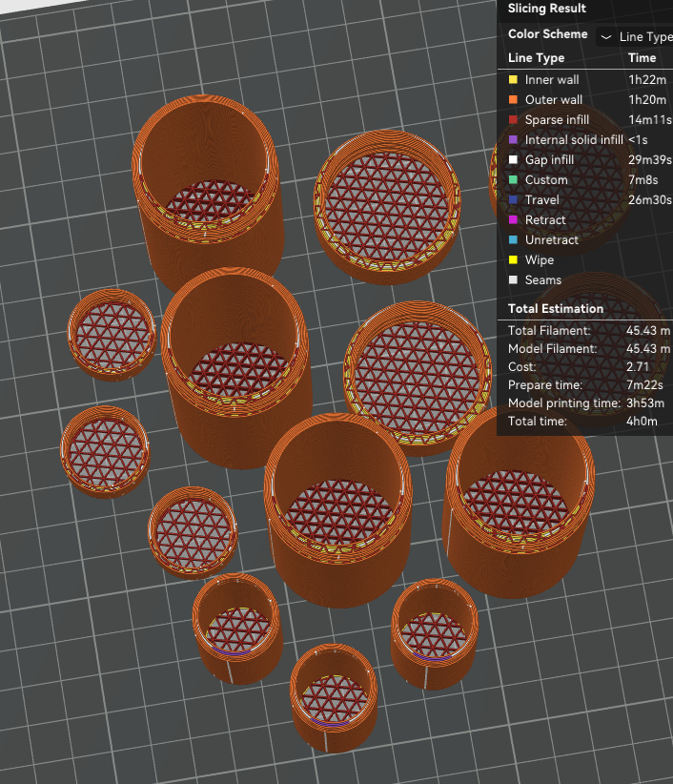This screenshot has width=673, height=784.
Task: Click the Slicing Result panel title
Action: coord(546,8)
